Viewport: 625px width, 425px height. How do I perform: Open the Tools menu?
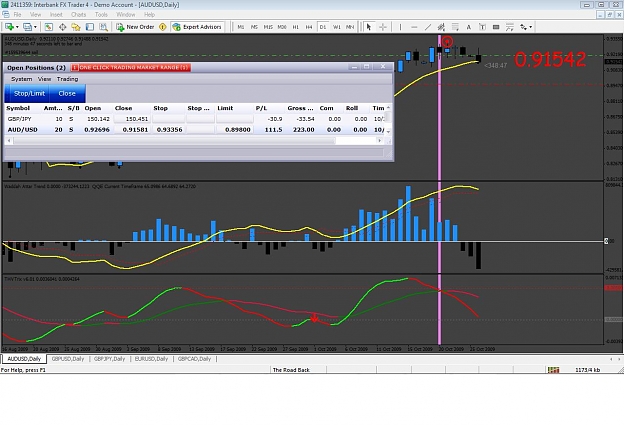pyautogui.click(x=101, y=14)
